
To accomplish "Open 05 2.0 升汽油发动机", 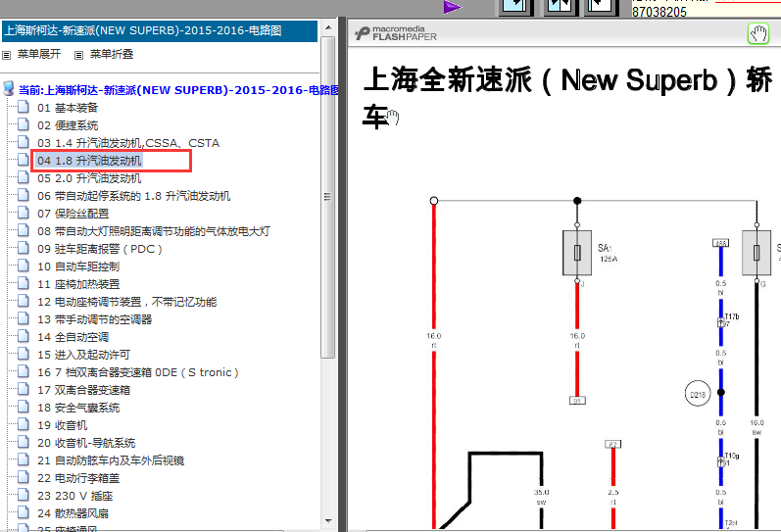I will (x=89, y=178).
